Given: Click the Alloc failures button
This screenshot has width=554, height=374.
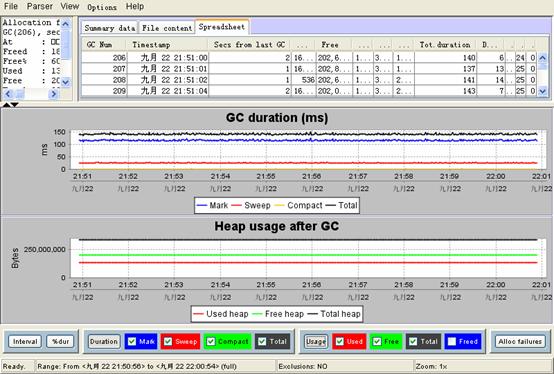Looking at the screenshot, I should tap(520, 342).
